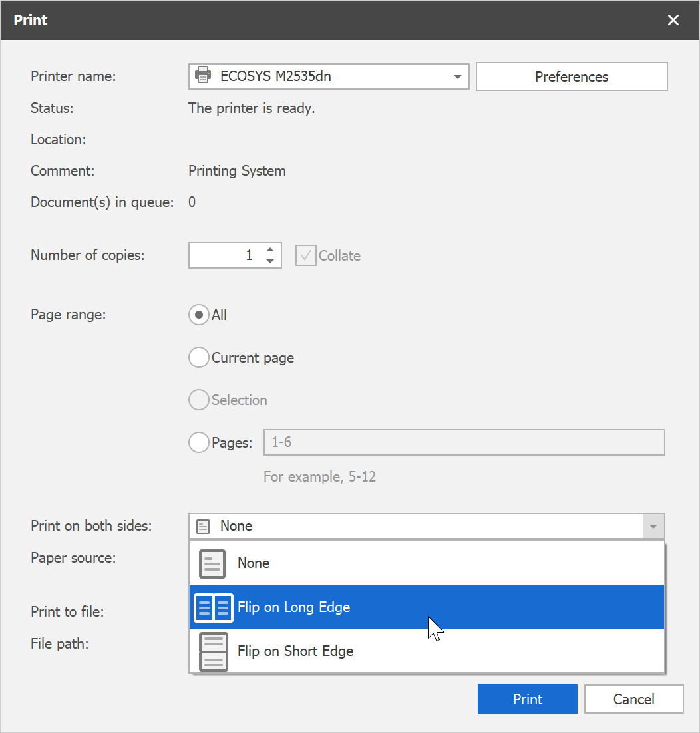This screenshot has width=700, height=733.
Task: Select the Pages radio button
Action: (x=199, y=442)
